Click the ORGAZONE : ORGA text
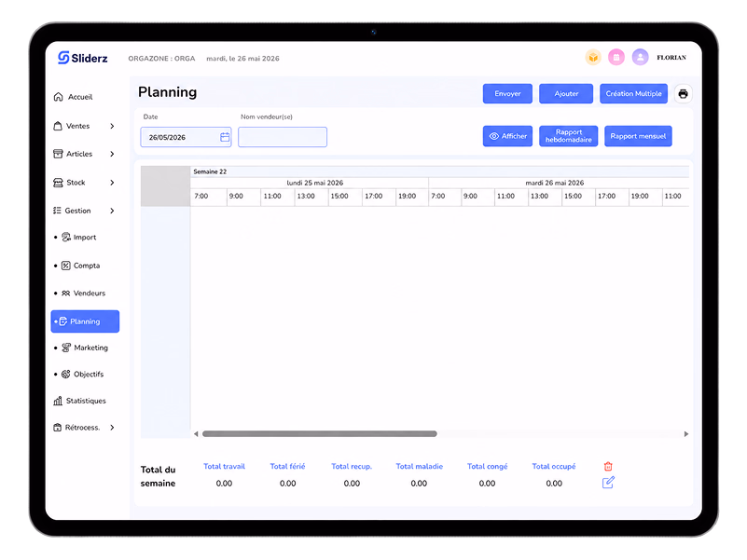This screenshot has width=747, height=560. (161, 59)
